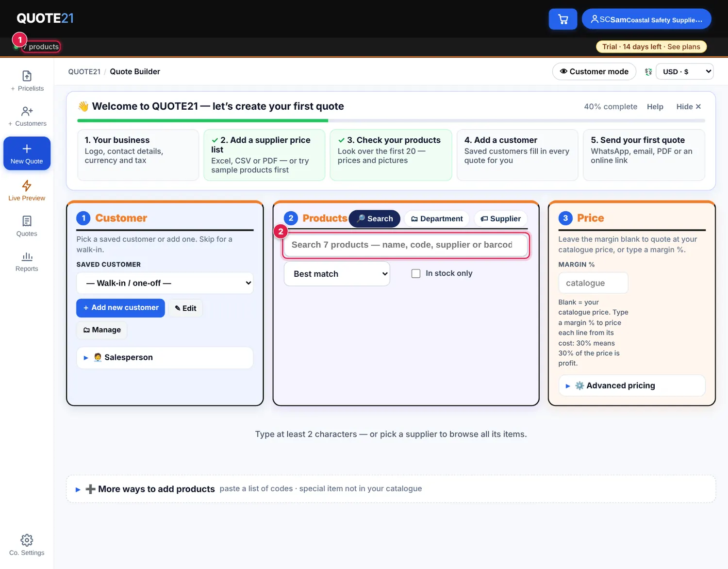This screenshot has height=569, width=728.
Task: Expand More ways to add products
Action: click(x=391, y=489)
